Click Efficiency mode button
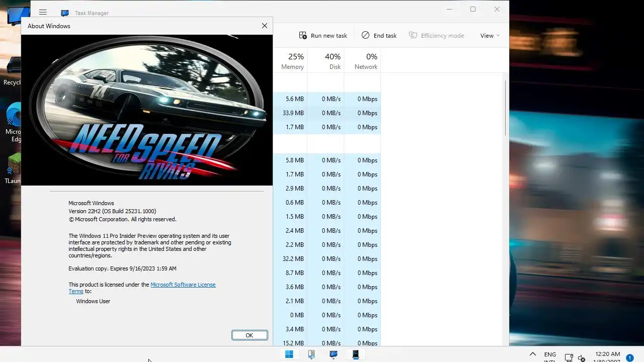644x362 pixels. pos(436,35)
